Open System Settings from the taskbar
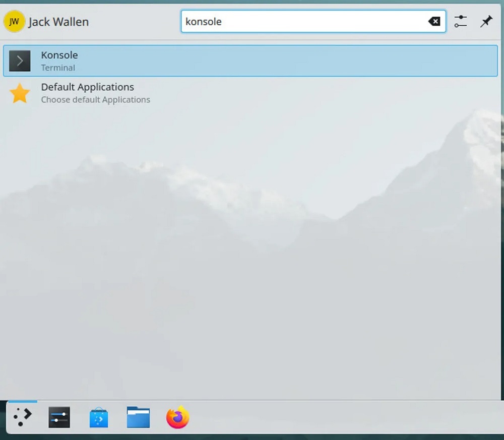 [59, 417]
